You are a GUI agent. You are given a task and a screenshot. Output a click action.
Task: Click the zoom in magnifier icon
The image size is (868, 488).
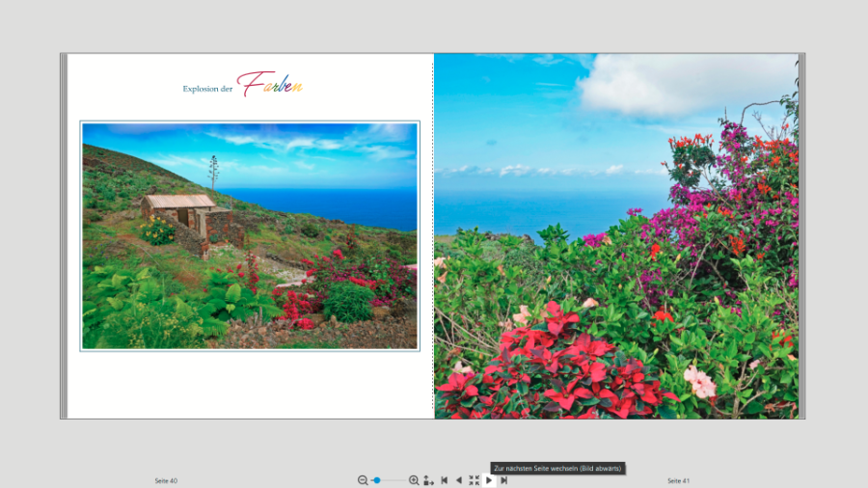414,480
